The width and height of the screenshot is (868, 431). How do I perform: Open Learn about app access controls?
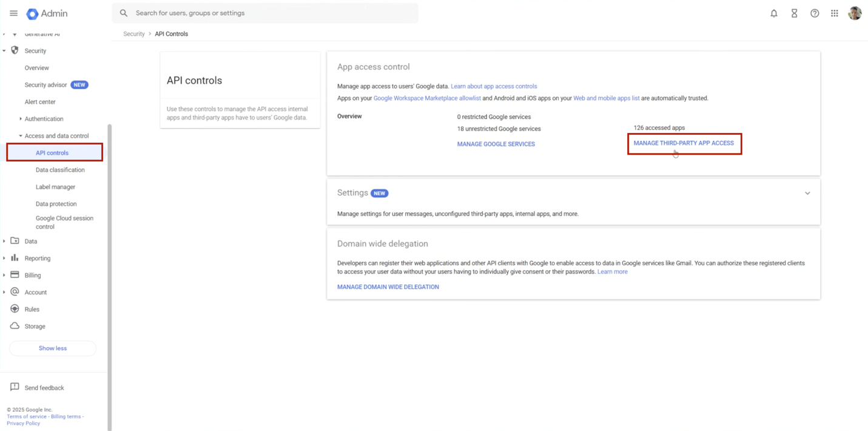click(494, 86)
